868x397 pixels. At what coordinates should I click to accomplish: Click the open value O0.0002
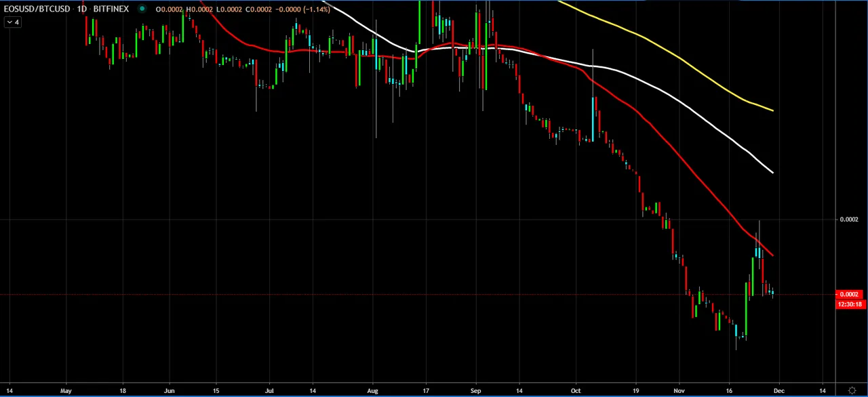pos(170,9)
